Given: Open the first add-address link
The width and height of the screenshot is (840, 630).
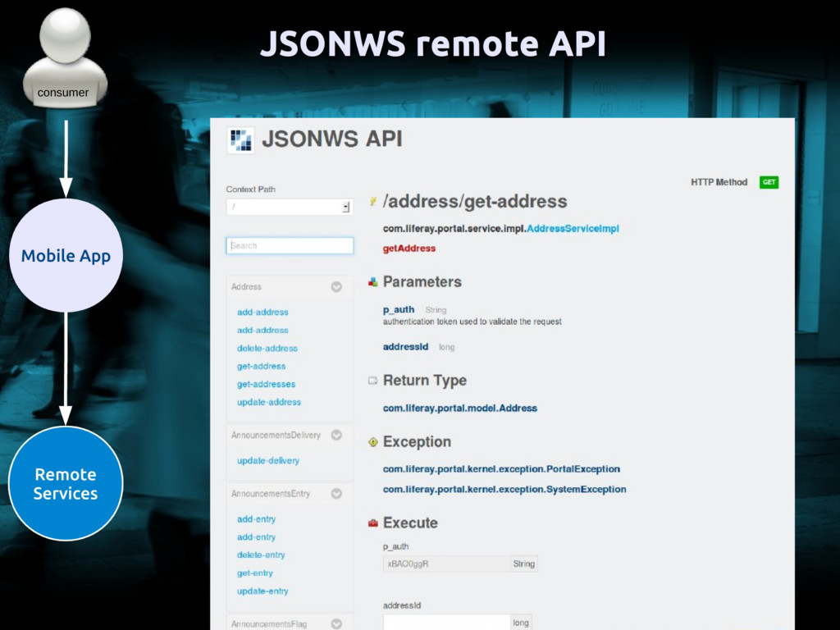Looking at the screenshot, I should point(262,312).
